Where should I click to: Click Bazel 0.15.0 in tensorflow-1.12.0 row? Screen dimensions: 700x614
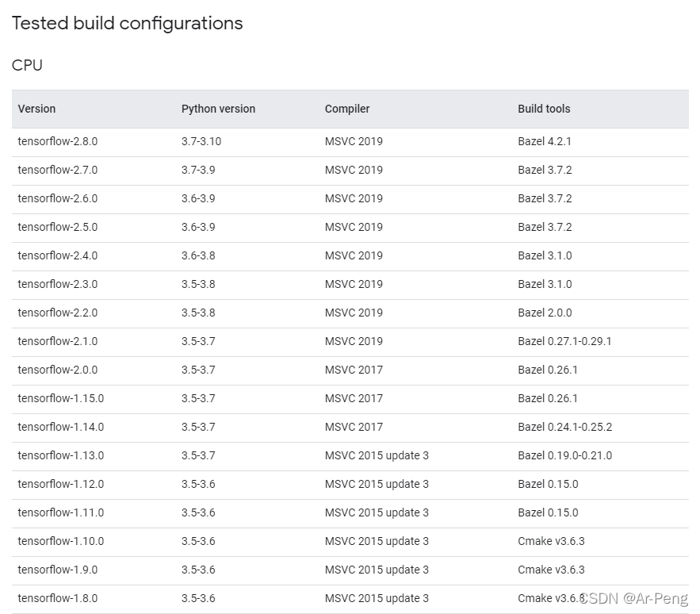548,485
